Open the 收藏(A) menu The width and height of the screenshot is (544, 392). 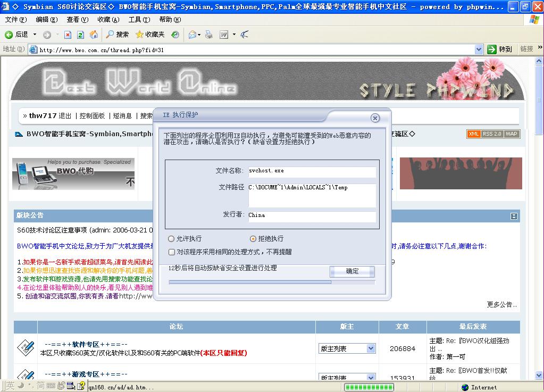(x=108, y=20)
